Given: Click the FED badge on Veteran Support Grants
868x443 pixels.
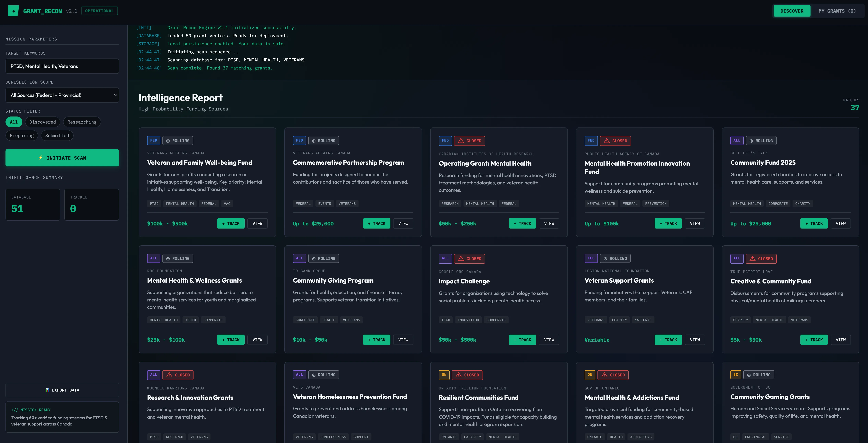Looking at the screenshot, I should tap(591, 258).
